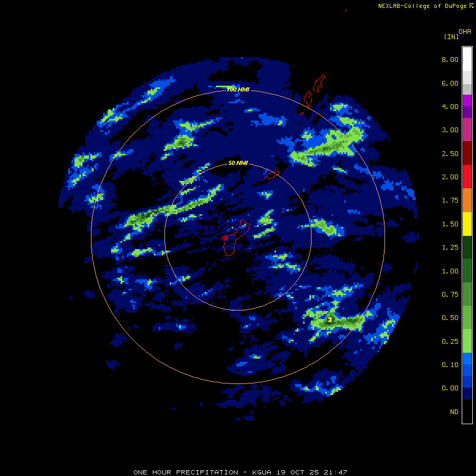The width and height of the screenshot is (476, 476).
Task: Click the 2.50 legend value
Action: tap(450, 153)
